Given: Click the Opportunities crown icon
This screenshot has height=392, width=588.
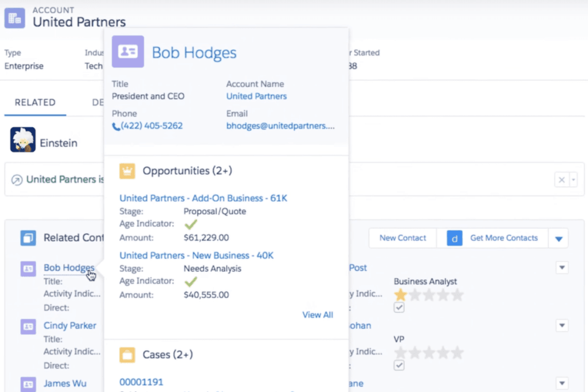Looking at the screenshot, I should coord(127,171).
